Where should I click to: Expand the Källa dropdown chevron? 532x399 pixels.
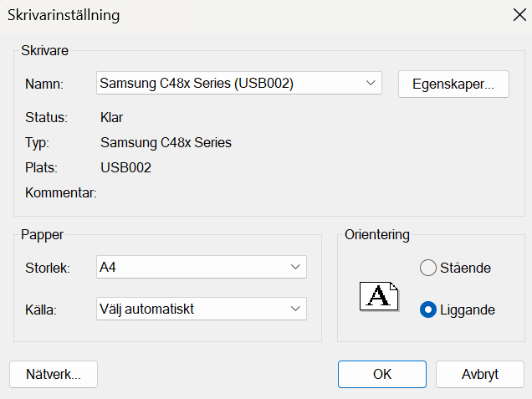[295, 309]
